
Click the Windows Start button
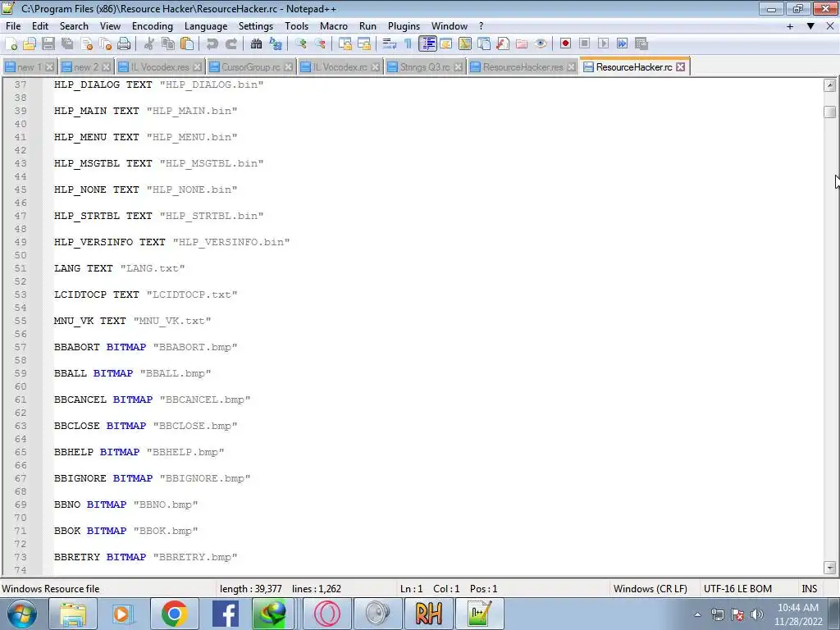click(x=21, y=614)
